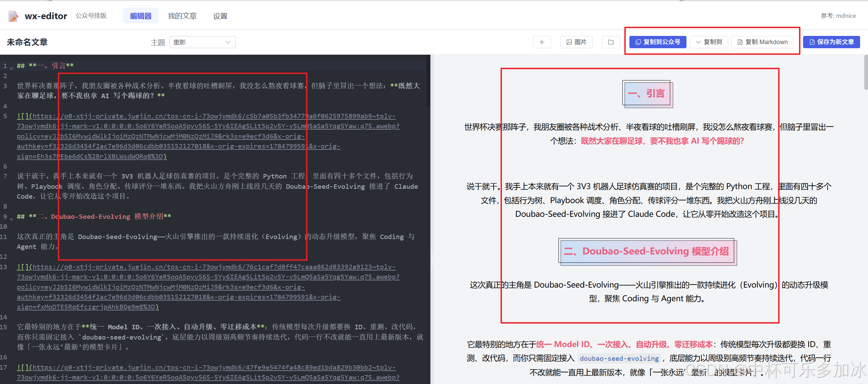The height and width of the screenshot is (384, 868).
Task: Click 保存为新文章 button
Action: click(831, 42)
